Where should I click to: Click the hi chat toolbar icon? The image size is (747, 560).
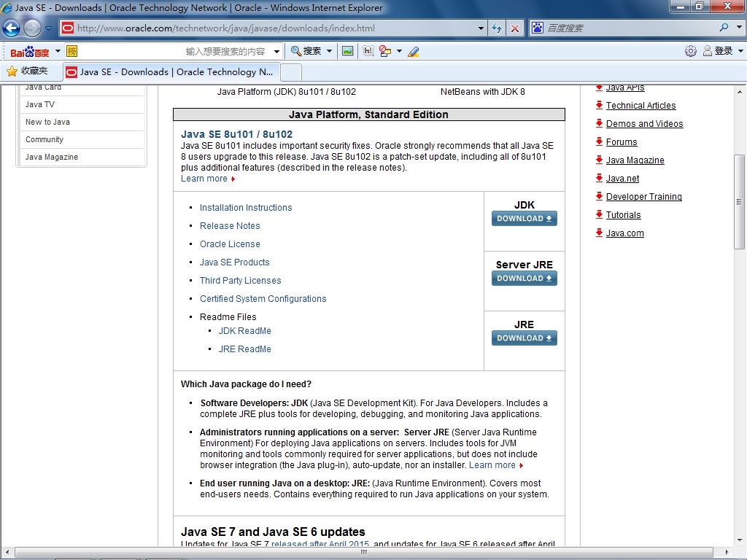click(368, 51)
